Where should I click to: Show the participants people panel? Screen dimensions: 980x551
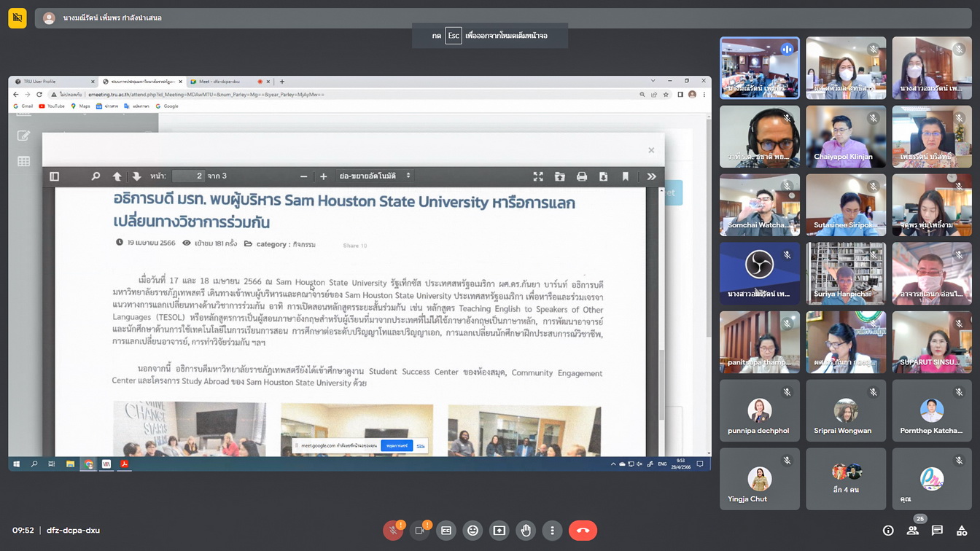913,531
